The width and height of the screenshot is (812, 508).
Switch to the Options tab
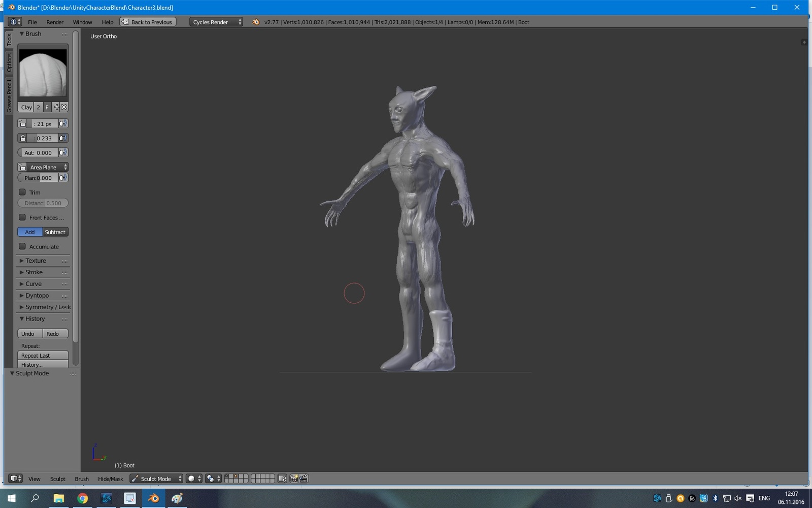[x=9, y=62]
